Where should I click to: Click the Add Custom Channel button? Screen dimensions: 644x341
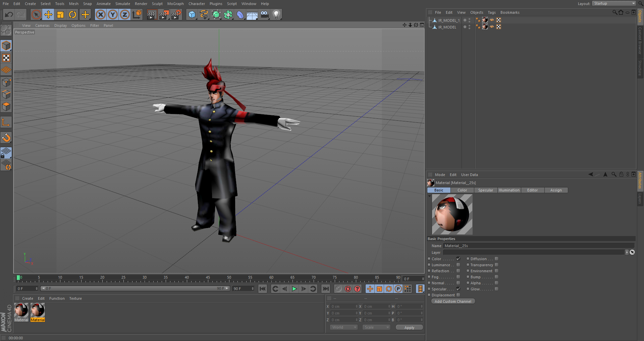tap(453, 301)
